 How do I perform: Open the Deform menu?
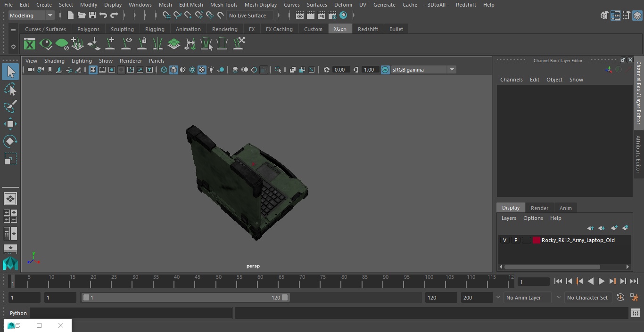click(x=343, y=5)
